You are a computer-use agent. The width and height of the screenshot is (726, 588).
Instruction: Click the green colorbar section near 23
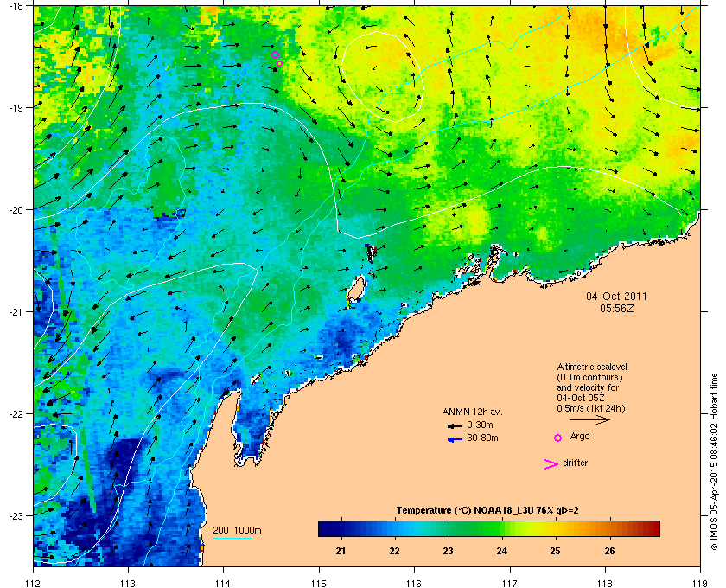pos(449,528)
